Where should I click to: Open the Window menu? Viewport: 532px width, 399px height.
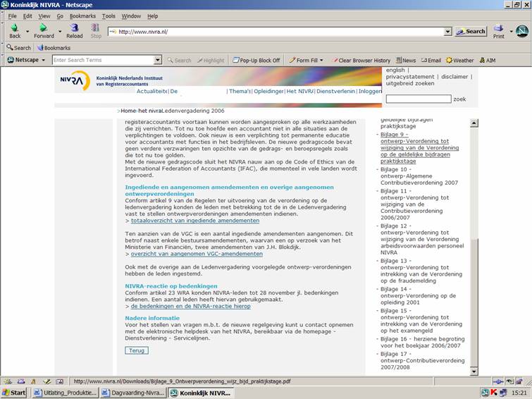click(131, 16)
